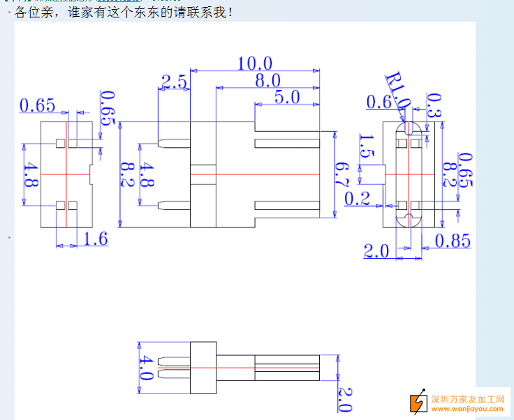Click the partially hidden blue link at top

(122, 2)
